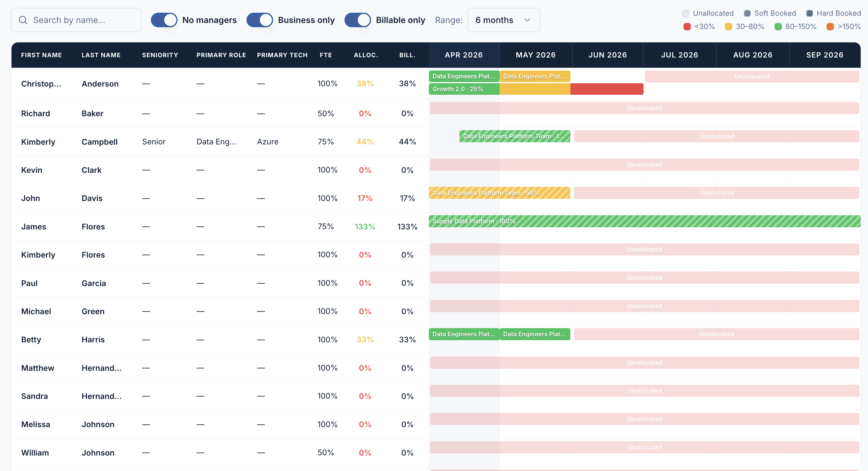
Task: Sort by First Name column header
Action: point(41,55)
